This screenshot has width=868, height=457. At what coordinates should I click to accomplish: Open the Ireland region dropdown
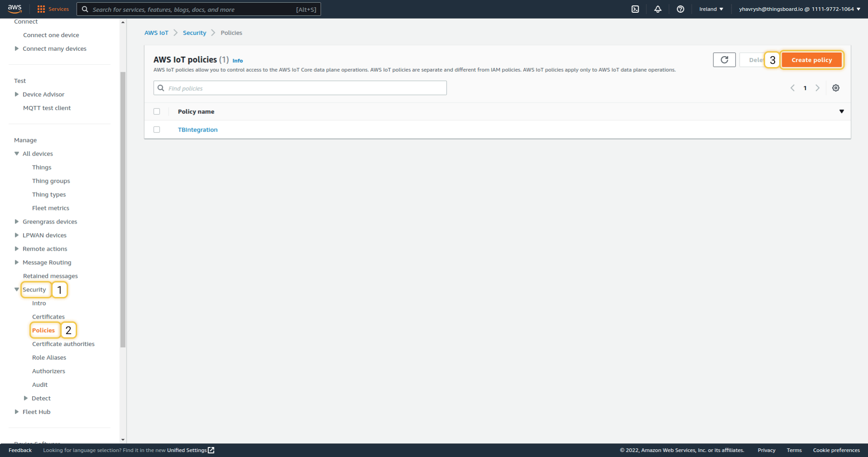[711, 9]
